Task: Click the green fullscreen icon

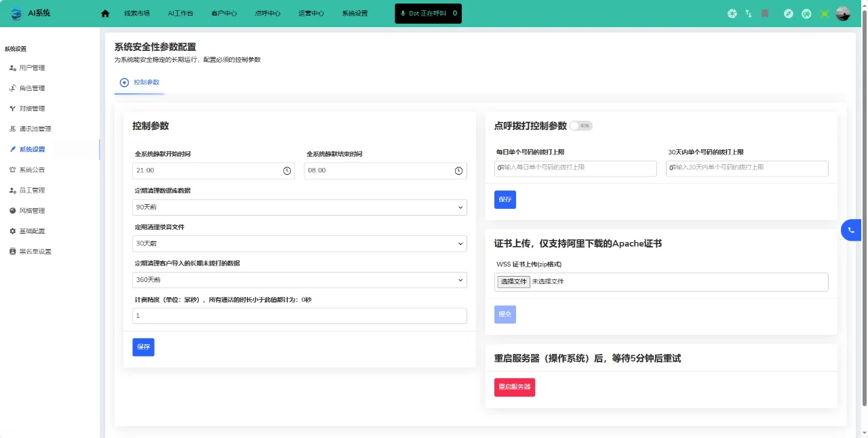Action: [825, 14]
